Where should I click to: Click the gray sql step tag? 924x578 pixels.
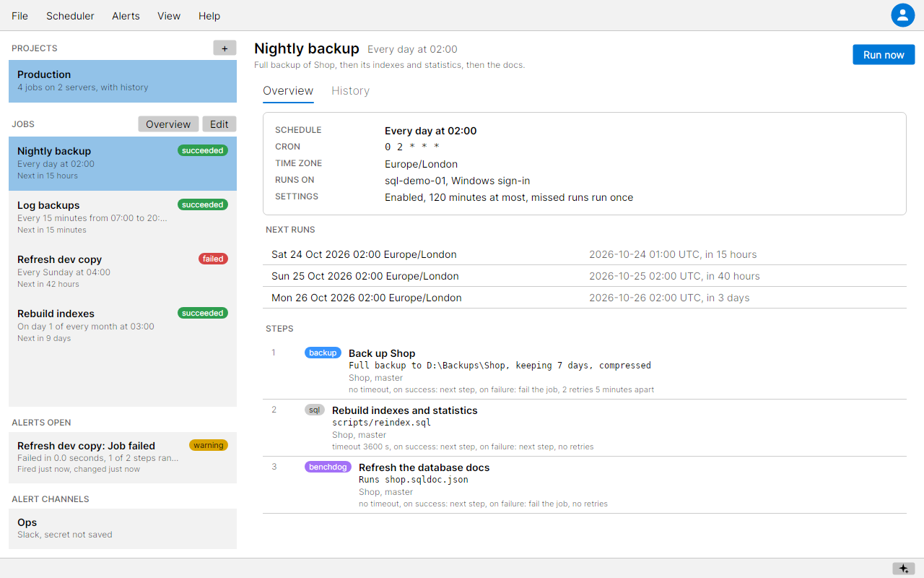(314, 410)
